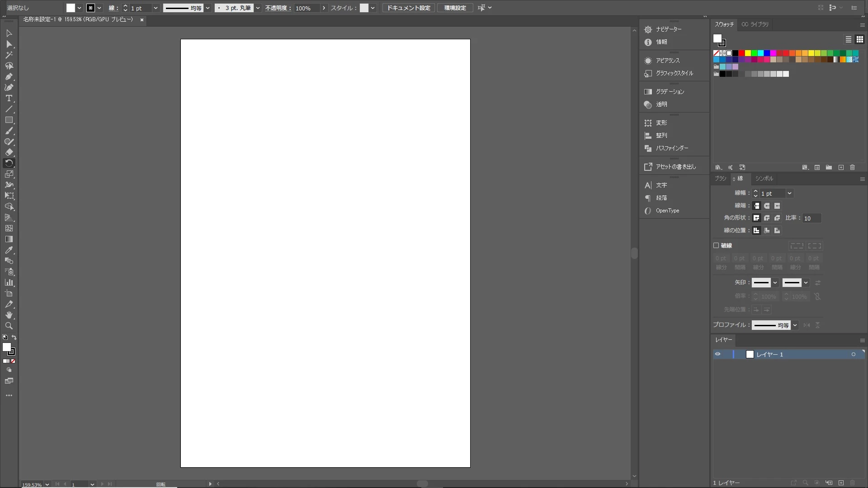Select the Pen tool

click(9, 77)
